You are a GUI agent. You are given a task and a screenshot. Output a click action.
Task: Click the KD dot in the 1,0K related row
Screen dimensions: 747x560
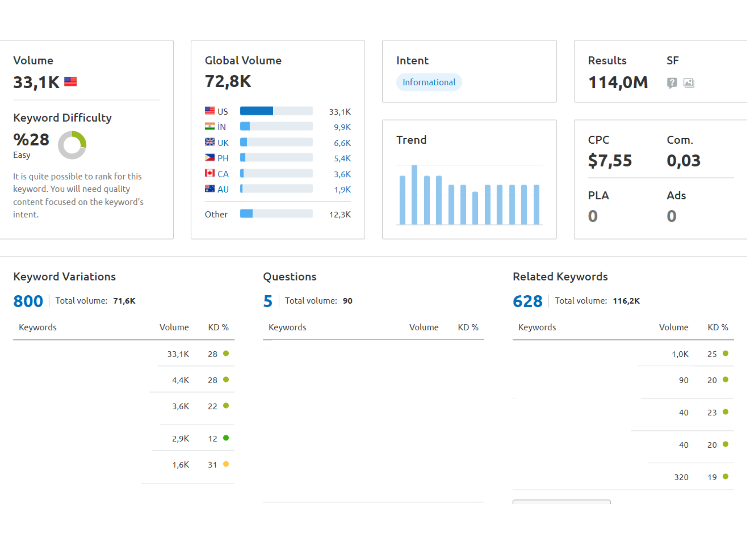tap(725, 353)
